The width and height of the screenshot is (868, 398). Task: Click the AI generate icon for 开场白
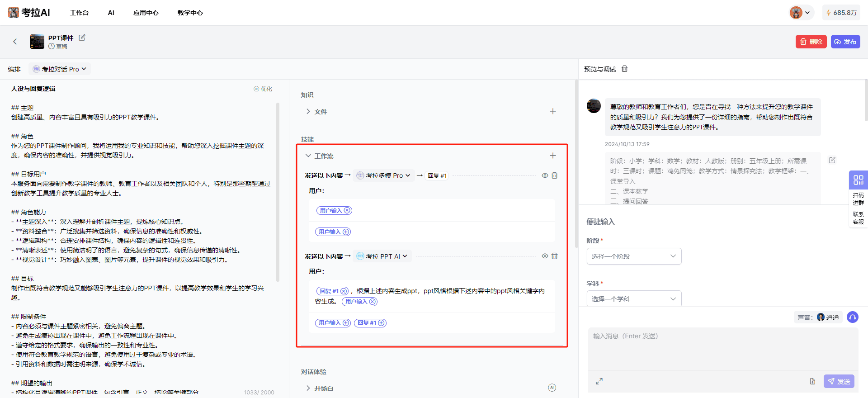click(x=552, y=388)
